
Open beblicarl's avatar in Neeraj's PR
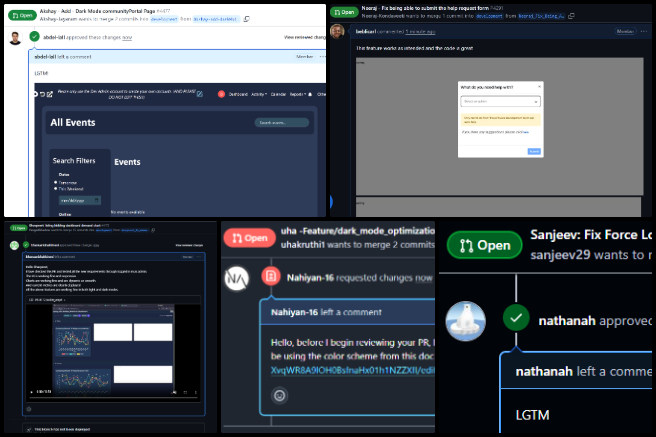point(337,31)
